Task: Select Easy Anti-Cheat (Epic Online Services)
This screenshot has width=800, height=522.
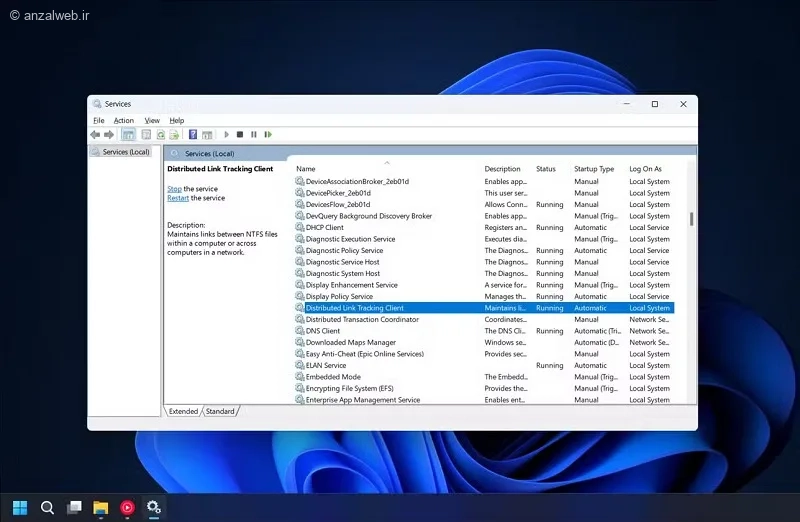Action: click(x=484, y=354)
